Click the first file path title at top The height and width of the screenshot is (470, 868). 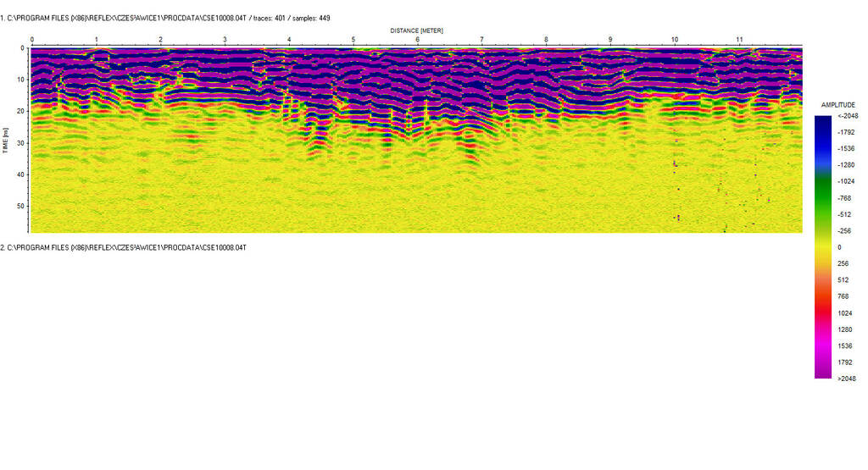pos(165,18)
